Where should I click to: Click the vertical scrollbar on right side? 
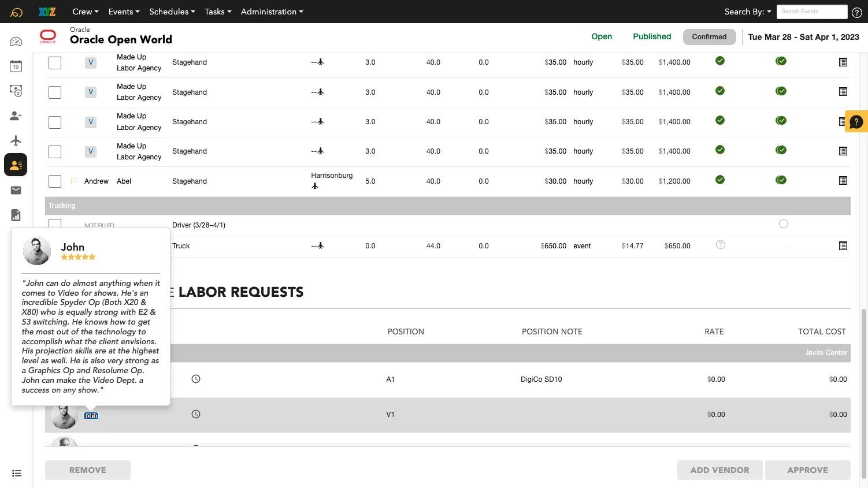tap(864, 393)
